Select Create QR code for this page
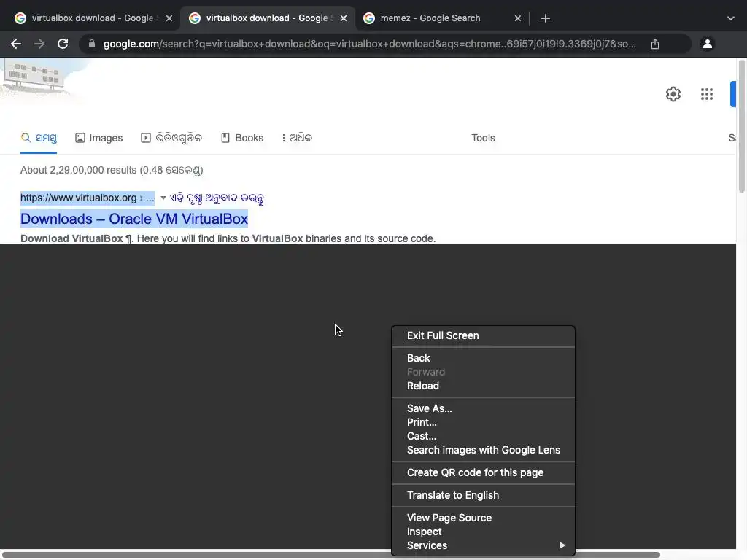747x560 pixels. pyautogui.click(x=483, y=472)
